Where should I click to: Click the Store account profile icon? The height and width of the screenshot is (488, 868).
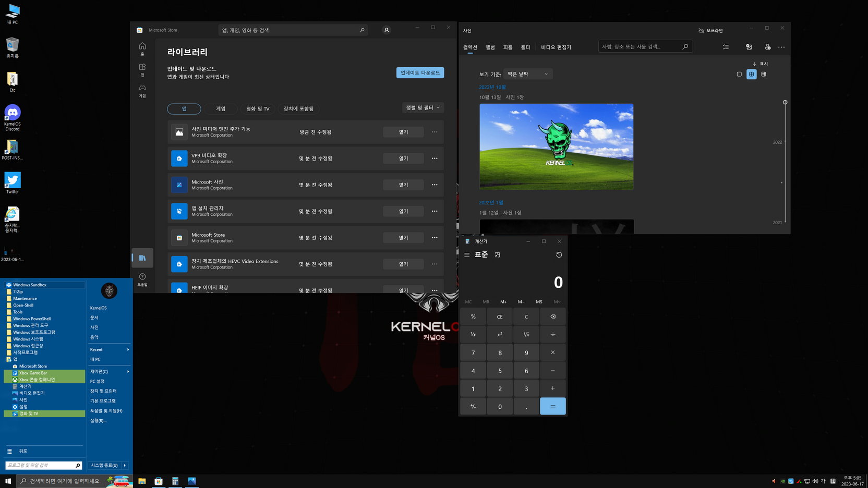tap(387, 30)
